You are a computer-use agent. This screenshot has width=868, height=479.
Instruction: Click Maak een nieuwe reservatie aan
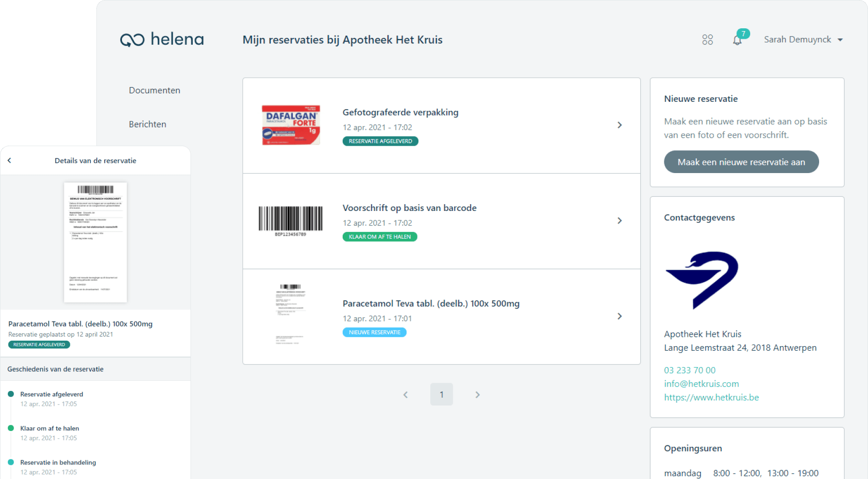click(741, 162)
